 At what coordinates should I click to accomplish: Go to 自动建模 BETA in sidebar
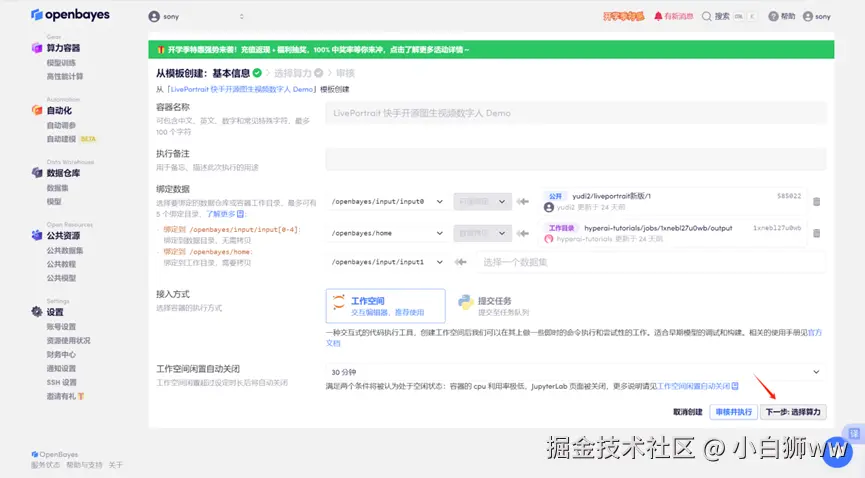point(71,139)
